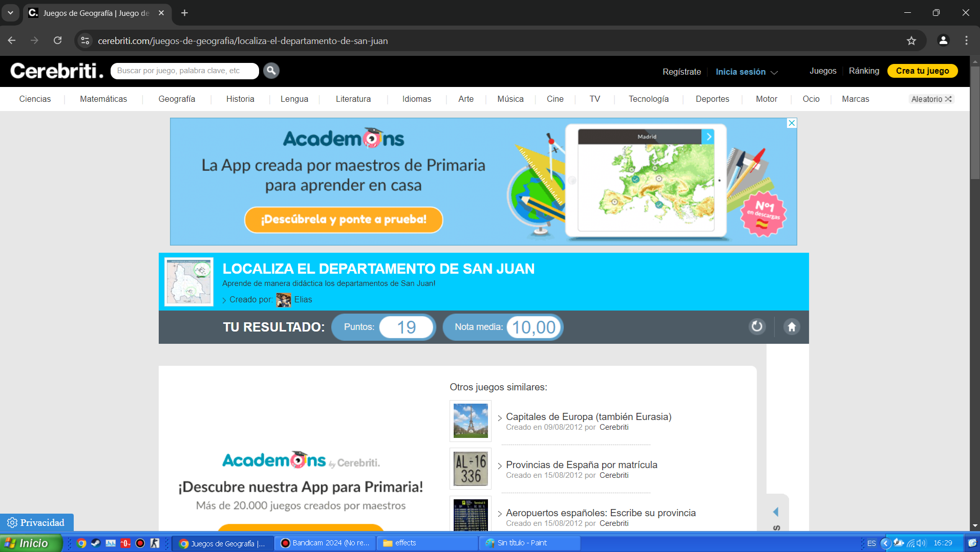The height and width of the screenshot is (552, 980).
Task: Open the Historia category
Action: pyautogui.click(x=240, y=99)
